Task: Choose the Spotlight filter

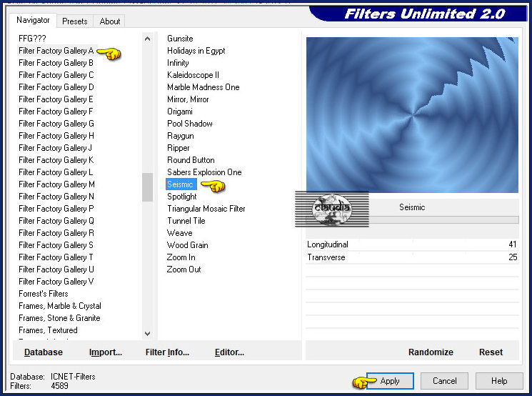Action: pyautogui.click(x=182, y=197)
